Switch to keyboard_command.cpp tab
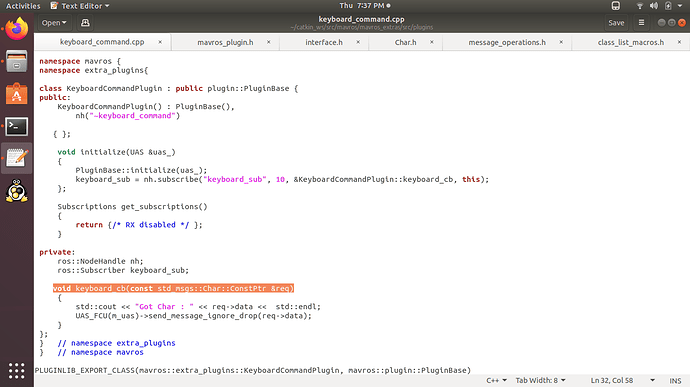This screenshot has width=690, height=387. 102,42
